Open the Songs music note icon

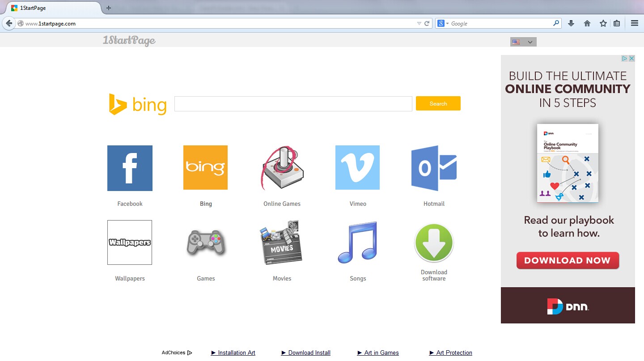357,242
